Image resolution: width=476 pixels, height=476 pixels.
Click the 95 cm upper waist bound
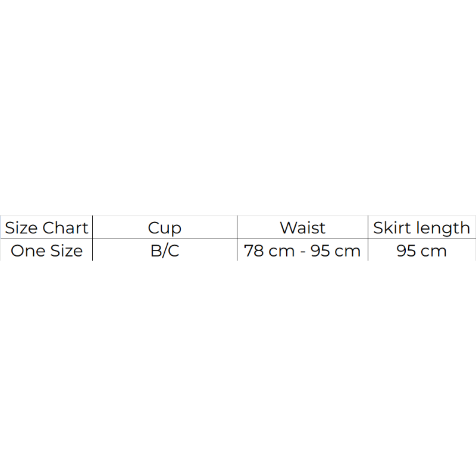[x=336, y=250]
